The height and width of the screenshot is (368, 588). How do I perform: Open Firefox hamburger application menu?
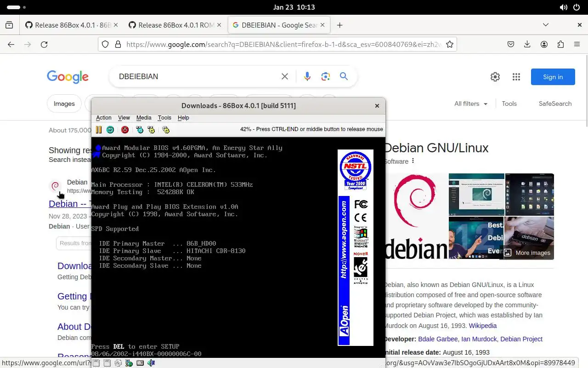(577, 45)
